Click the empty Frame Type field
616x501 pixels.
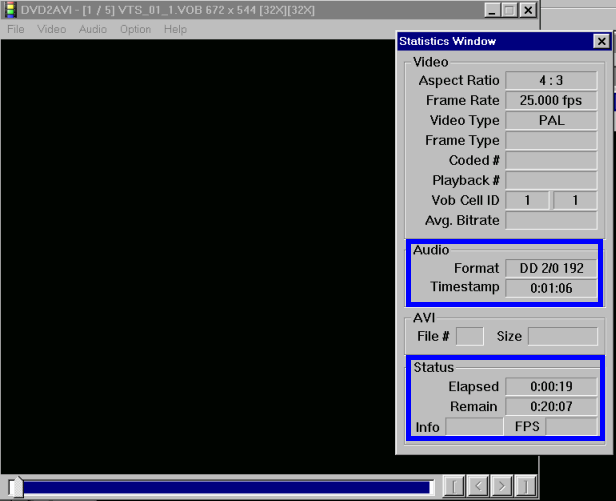pos(551,140)
